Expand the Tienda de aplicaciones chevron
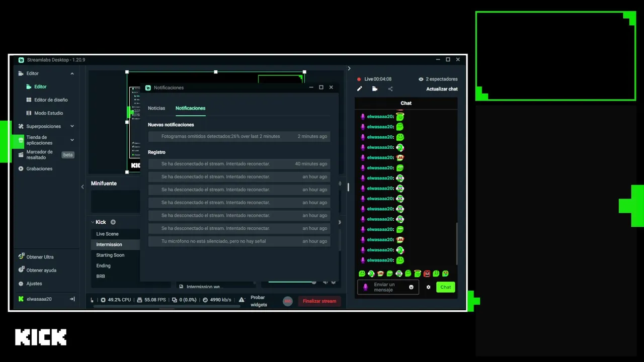The height and width of the screenshot is (362, 644). (x=72, y=140)
